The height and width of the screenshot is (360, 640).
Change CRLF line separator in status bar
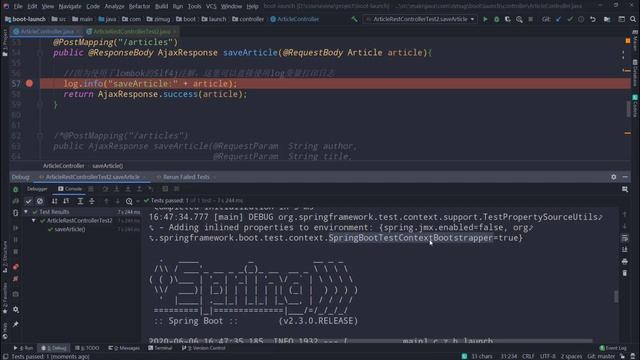(x=528, y=356)
